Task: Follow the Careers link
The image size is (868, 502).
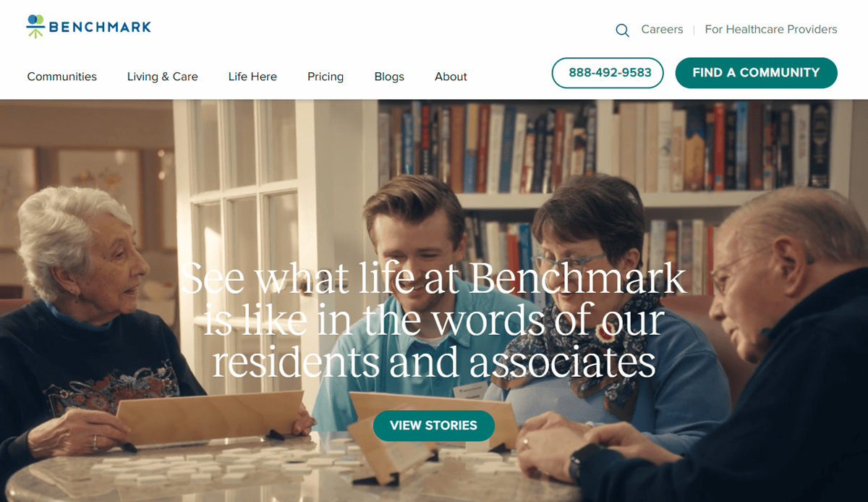Action: point(662,30)
